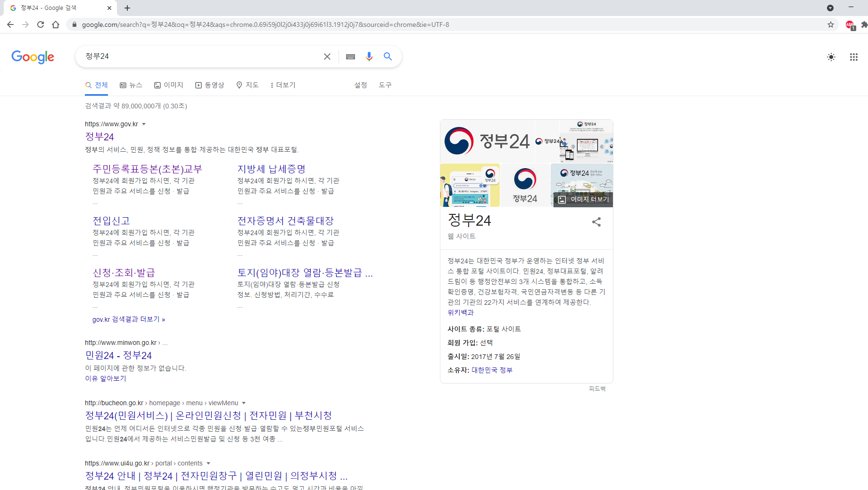Open the on-screen keyboard input tool
This screenshot has height=490, width=868.
350,57
